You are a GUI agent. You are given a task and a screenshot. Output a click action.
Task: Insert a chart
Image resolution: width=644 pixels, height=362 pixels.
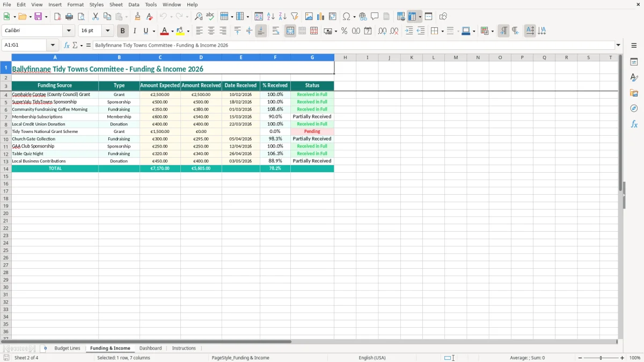coord(321,17)
